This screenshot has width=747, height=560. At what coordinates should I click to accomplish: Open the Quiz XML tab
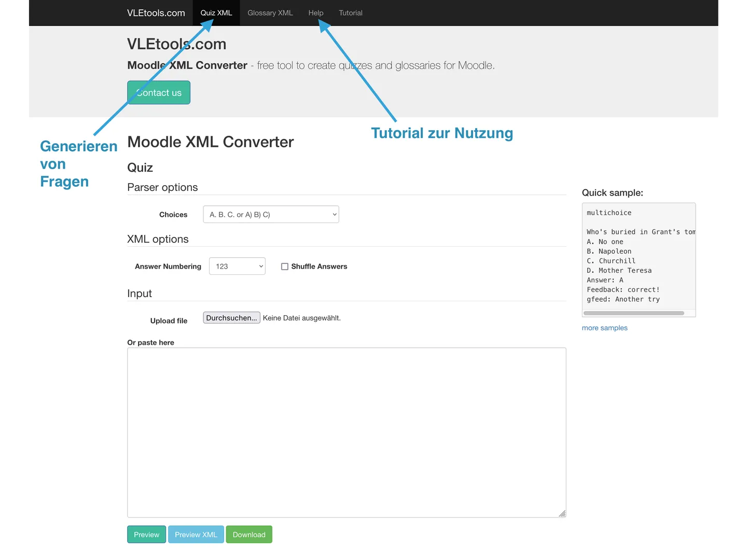[216, 13]
